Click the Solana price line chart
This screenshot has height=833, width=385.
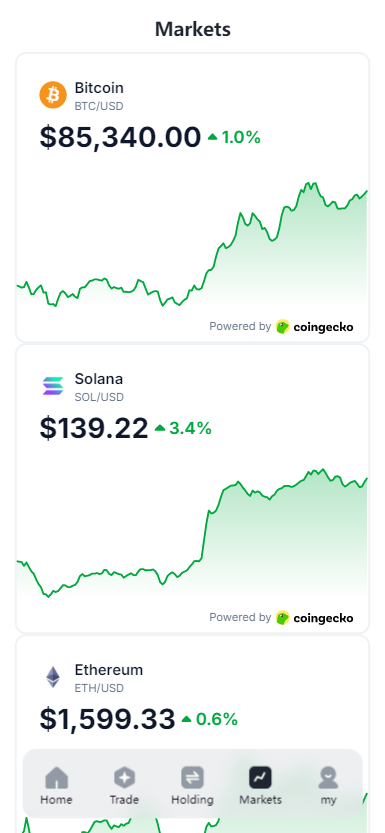[x=192, y=534]
